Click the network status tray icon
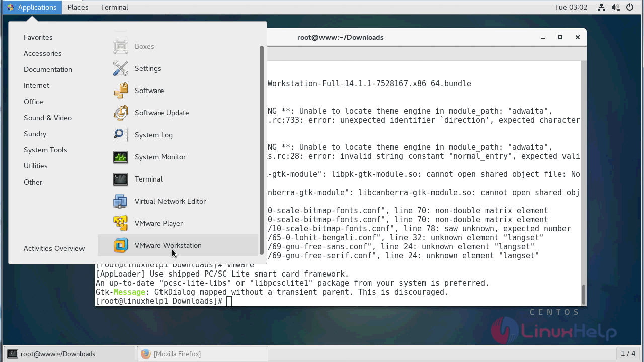The image size is (644, 362). [x=601, y=7]
